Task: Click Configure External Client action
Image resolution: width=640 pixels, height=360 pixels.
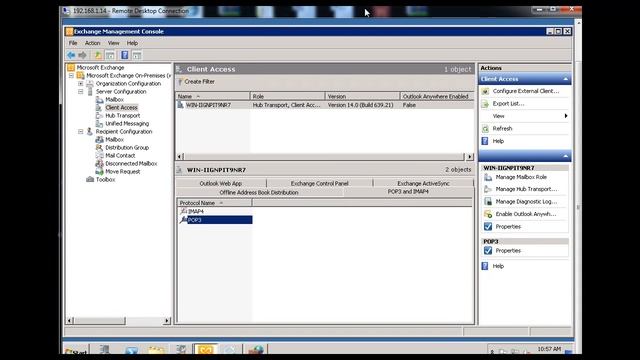Action: (525, 91)
